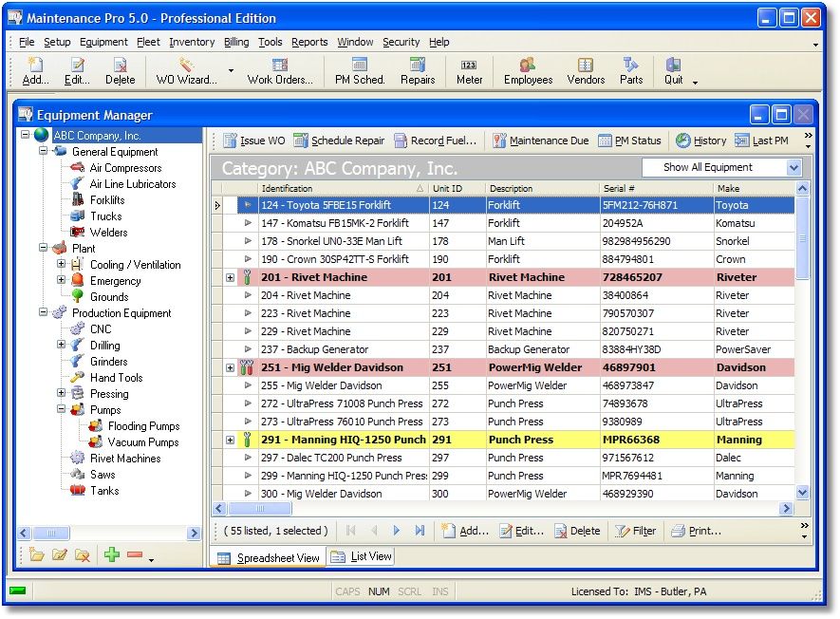The height and width of the screenshot is (619, 840).
Task: Click the PM Sched. toolbar icon
Action: pos(360,71)
